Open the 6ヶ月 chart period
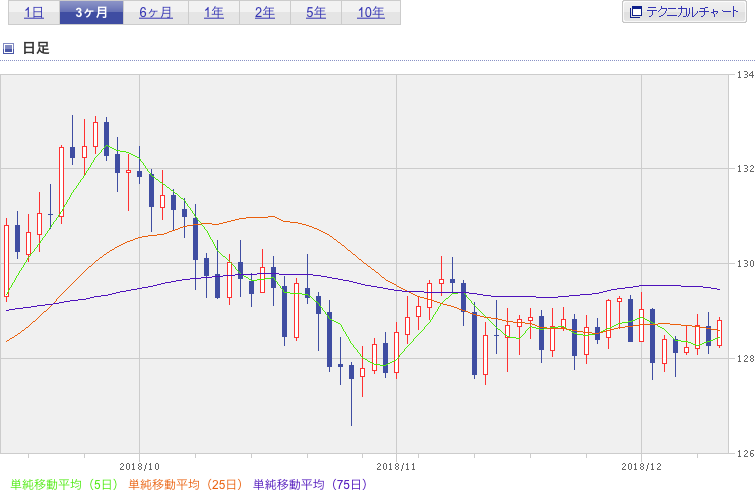This screenshot has height=493, width=755. tap(156, 12)
